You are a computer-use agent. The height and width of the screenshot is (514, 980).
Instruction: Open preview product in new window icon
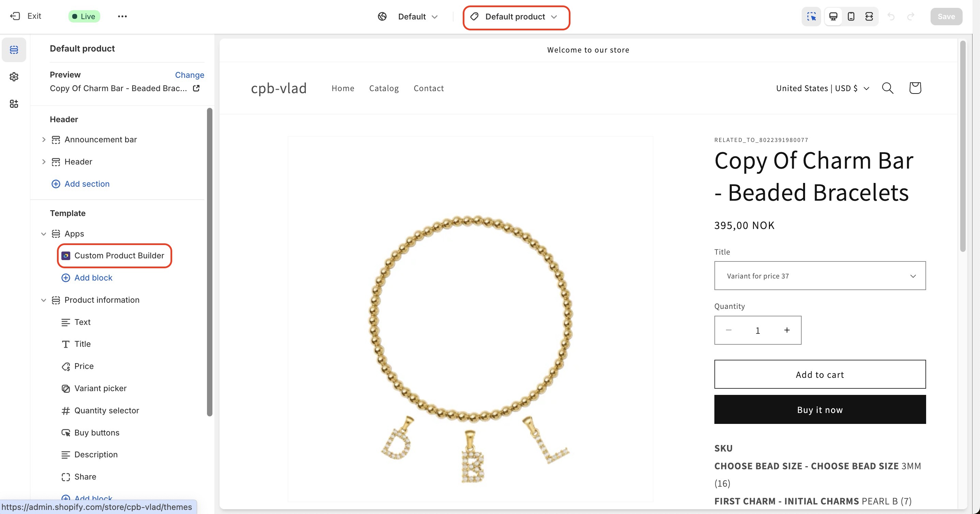pos(196,88)
